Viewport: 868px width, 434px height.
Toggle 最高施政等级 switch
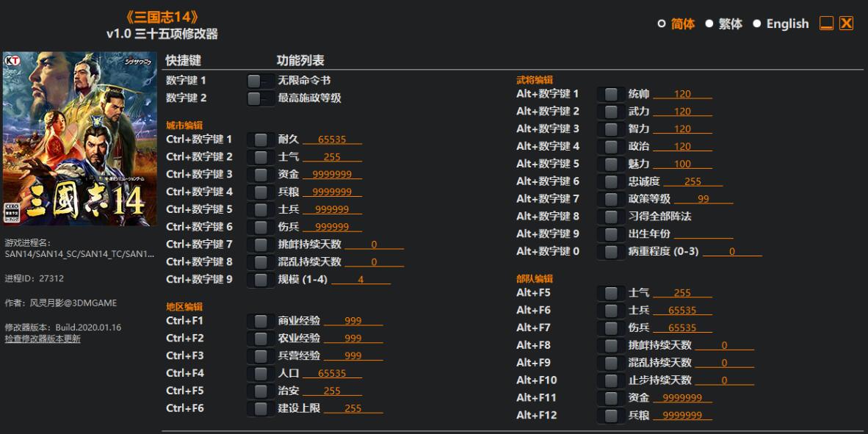point(260,98)
